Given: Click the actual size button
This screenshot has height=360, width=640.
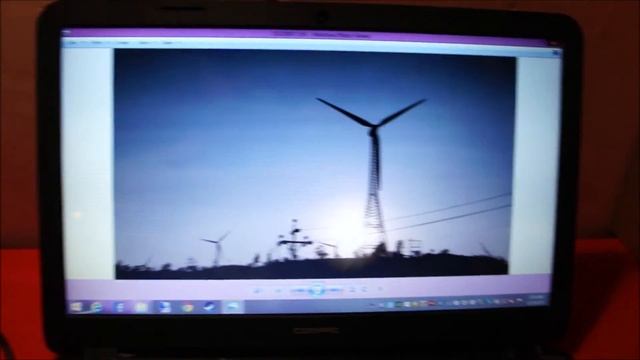Looking at the screenshot, I should point(278,290).
